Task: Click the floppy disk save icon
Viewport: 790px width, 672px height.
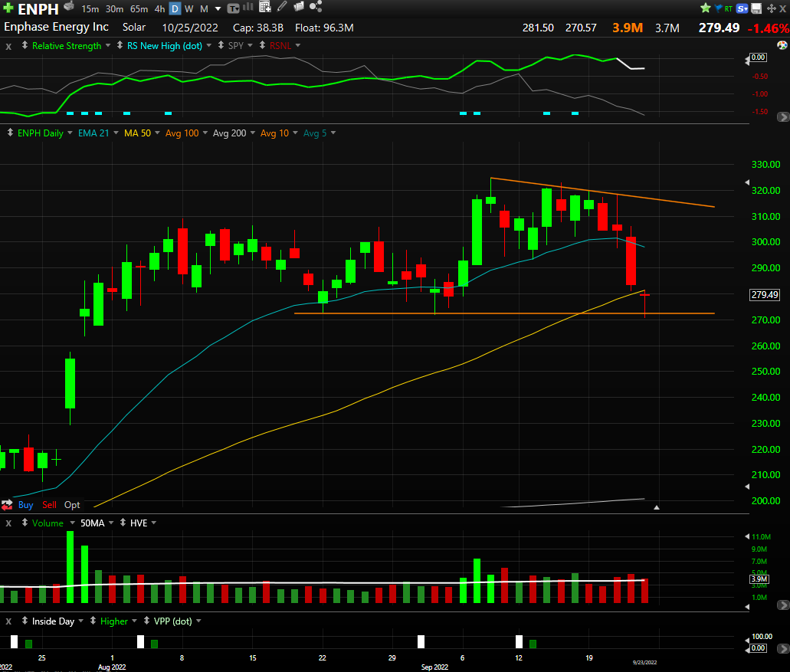Action: (756, 8)
